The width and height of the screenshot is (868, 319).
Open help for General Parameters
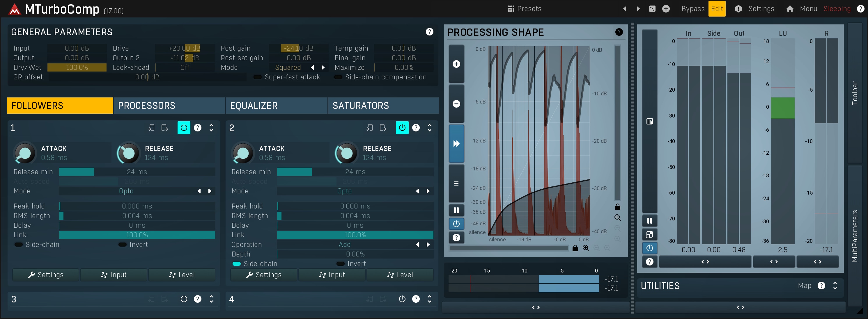tap(429, 32)
